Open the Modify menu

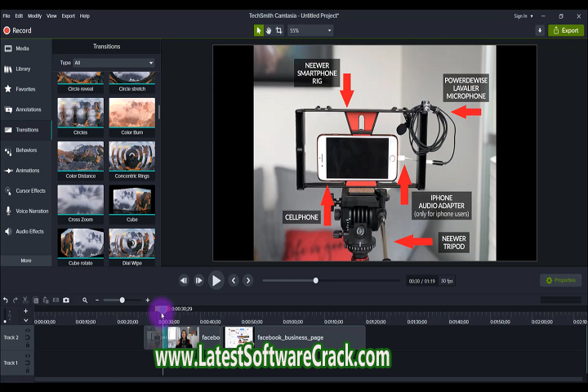(x=34, y=16)
